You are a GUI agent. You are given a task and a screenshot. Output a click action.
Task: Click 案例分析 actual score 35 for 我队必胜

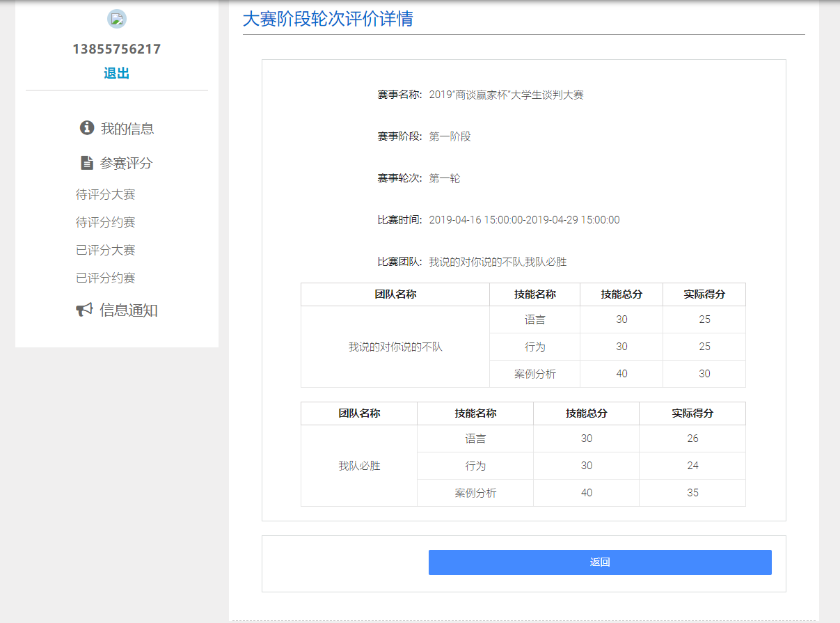coord(692,493)
